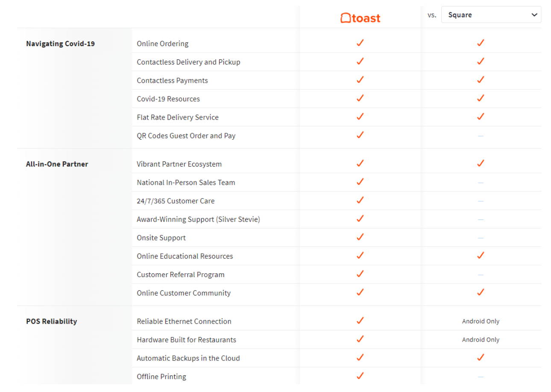Click Toast checkmark for Online Customer Community

pyautogui.click(x=360, y=292)
